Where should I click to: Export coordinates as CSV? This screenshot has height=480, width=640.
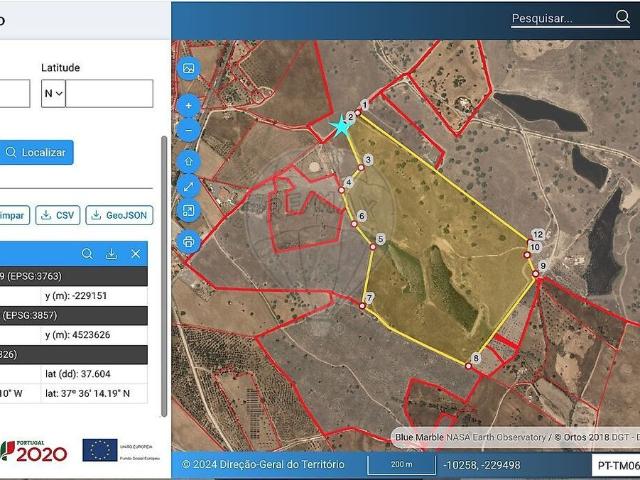pyautogui.click(x=58, y=215)
